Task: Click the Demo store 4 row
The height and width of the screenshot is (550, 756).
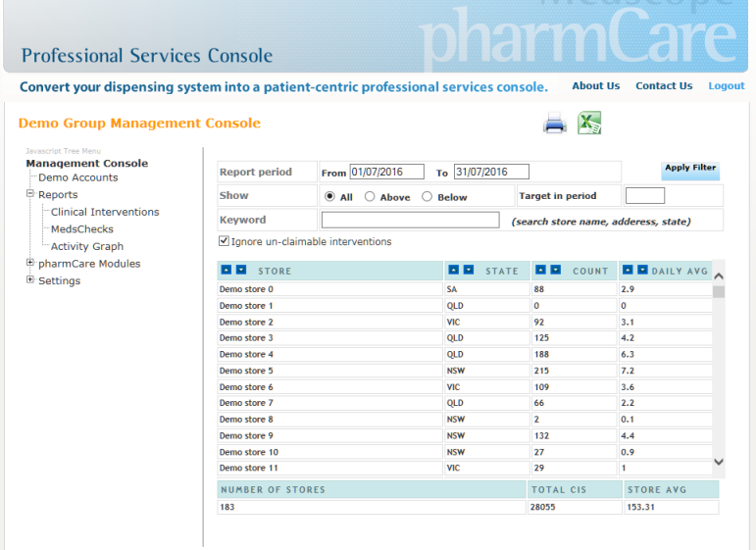Action: [x=465, y=354]
